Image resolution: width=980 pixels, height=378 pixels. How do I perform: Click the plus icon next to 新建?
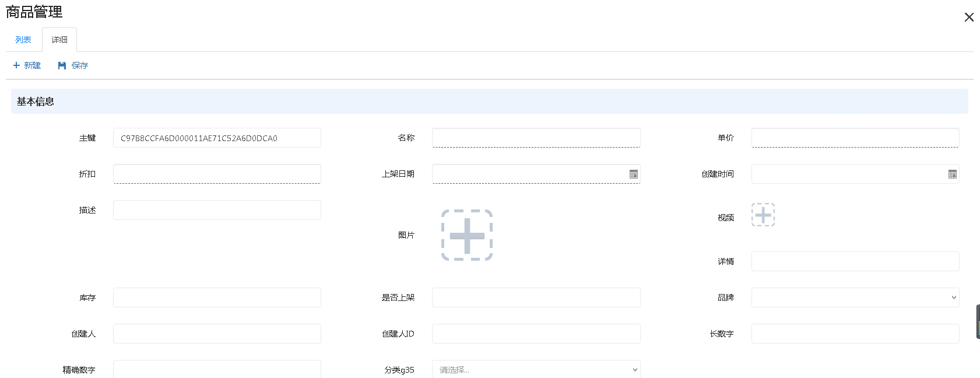[x=16, y=65]
